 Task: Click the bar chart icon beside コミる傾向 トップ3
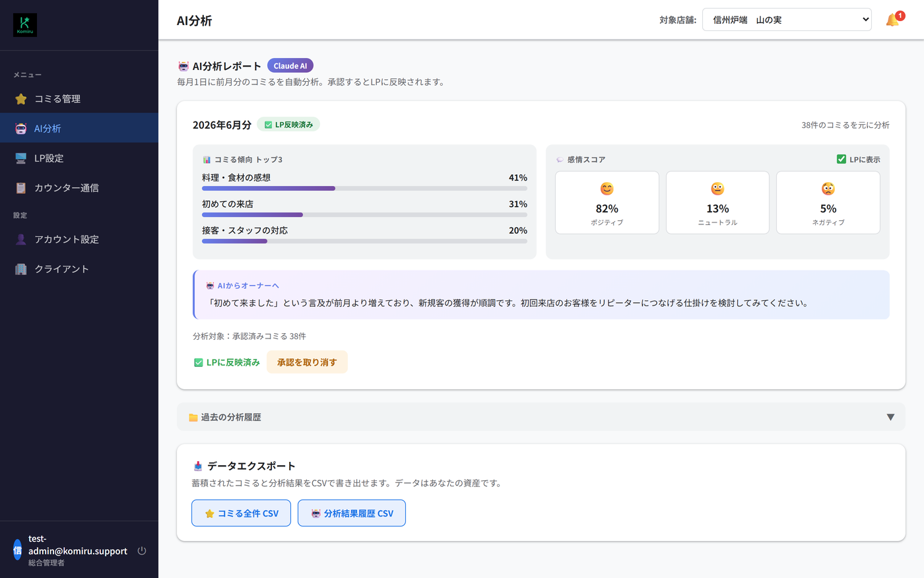207,160
